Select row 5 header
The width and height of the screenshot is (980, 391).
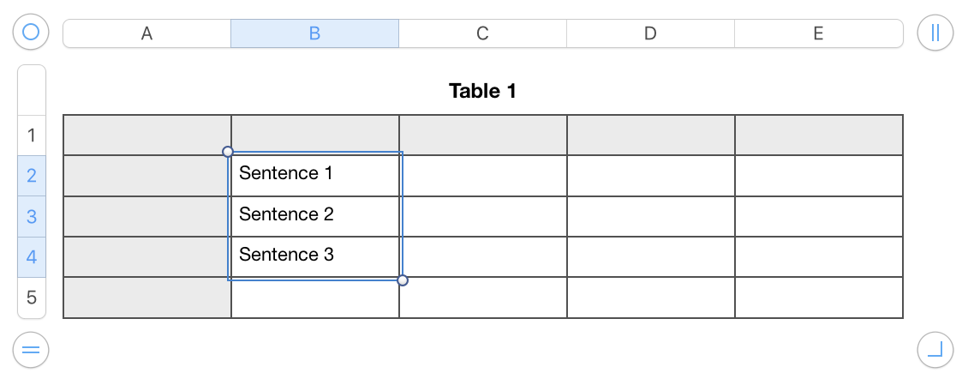pos(32,298)
